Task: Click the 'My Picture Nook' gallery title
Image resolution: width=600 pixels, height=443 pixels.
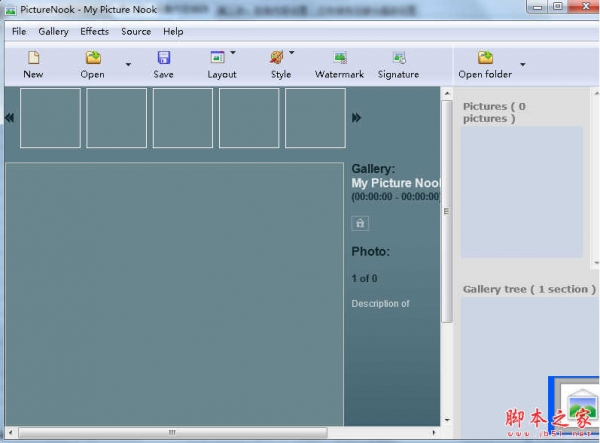Action: point(396,183)
